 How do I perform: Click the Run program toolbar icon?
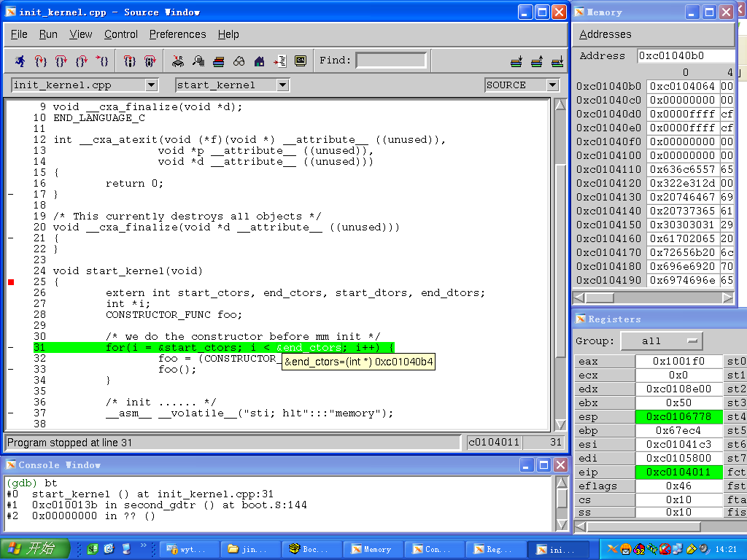point(20,61)
